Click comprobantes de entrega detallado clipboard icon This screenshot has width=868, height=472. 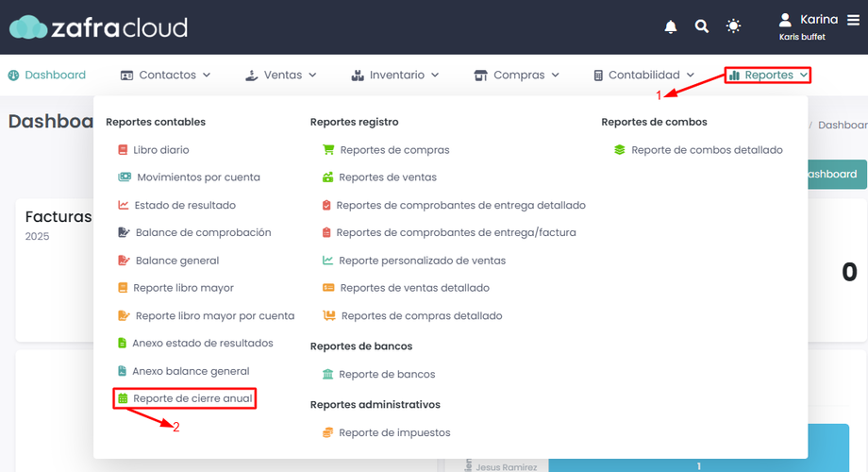326,205
